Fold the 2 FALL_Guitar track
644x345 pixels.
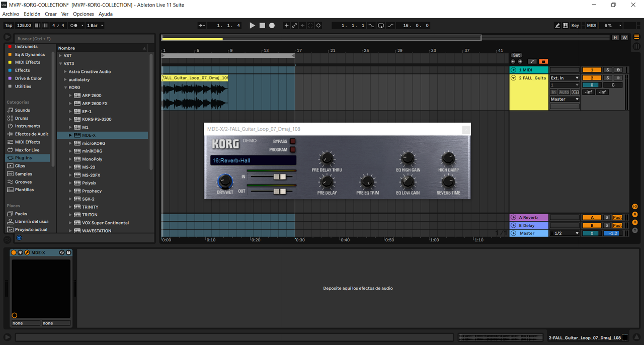[514, 78]
